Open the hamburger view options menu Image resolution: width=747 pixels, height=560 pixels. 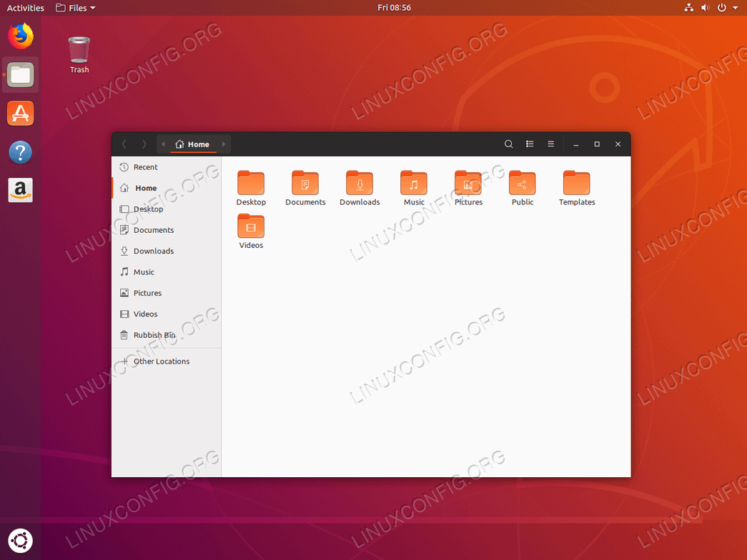(x=550, y=144)
